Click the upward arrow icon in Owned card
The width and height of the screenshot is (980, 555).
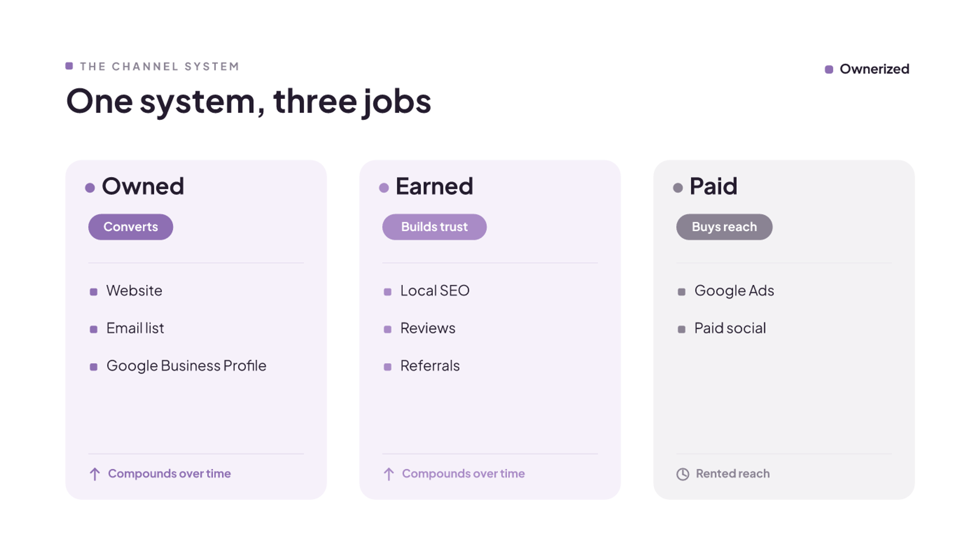point(95,474)
